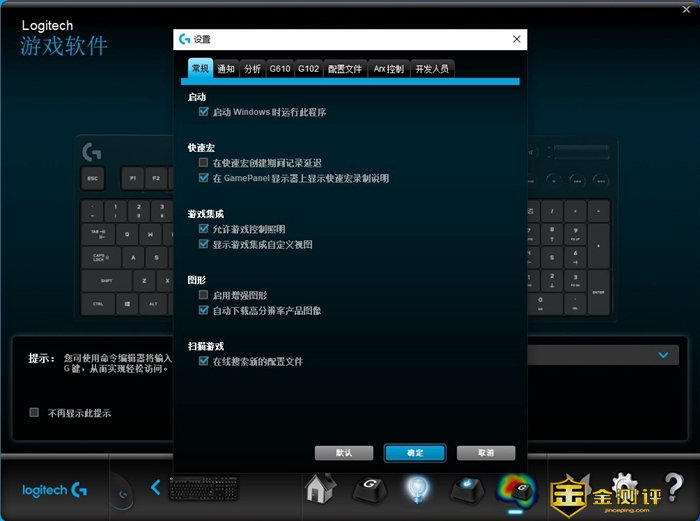Click the keycap icon right of light bulb

pyautogui.click(x=466, y=489)
